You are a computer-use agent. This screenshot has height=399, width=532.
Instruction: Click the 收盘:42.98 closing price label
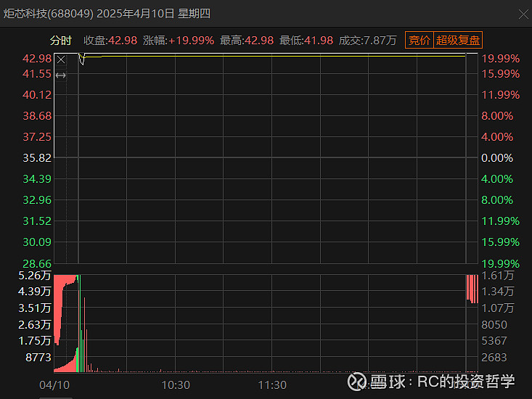coord(110,41)
